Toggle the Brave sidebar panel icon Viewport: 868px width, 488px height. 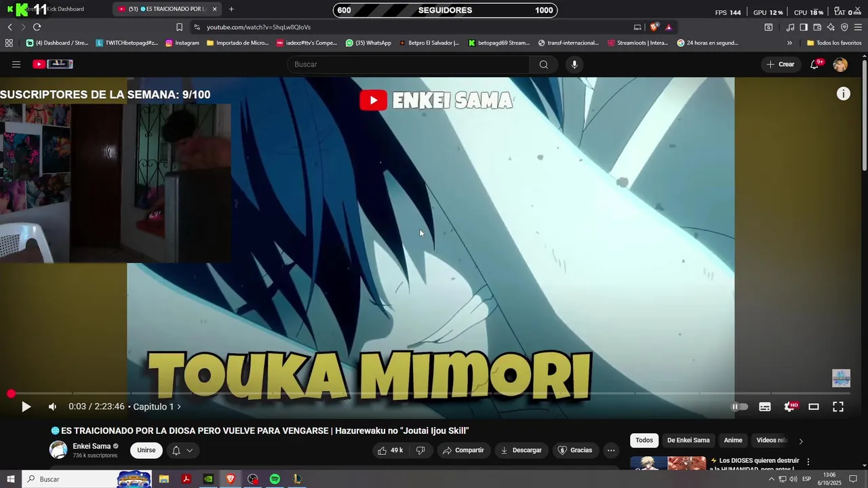[x=804, y=27]
